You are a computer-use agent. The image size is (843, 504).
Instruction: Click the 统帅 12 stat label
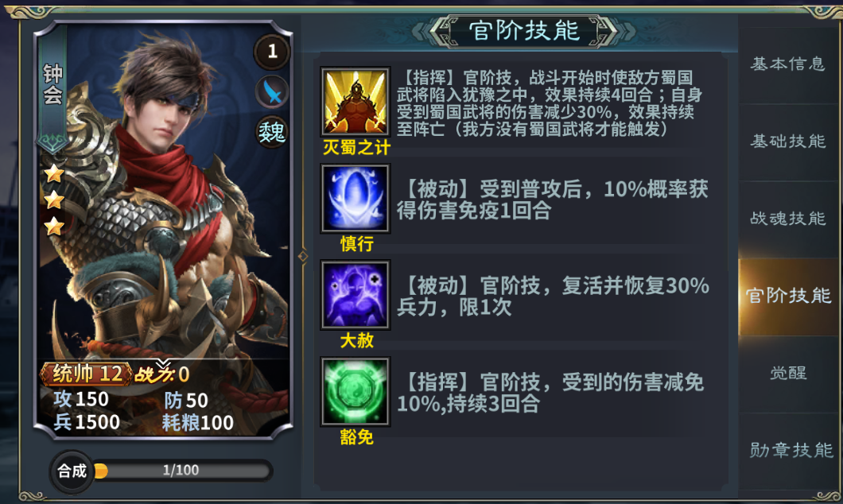(87, 374)
